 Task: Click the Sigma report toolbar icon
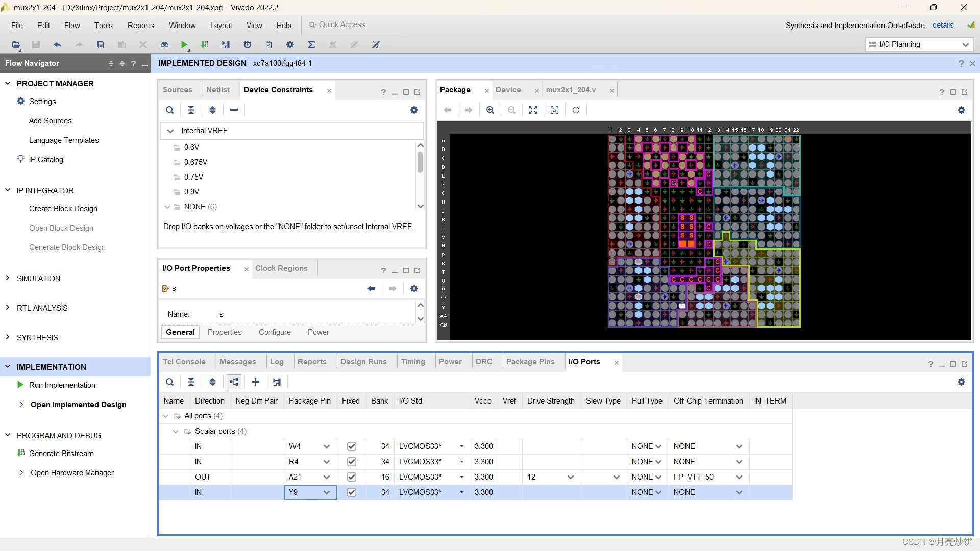point(311,45)
